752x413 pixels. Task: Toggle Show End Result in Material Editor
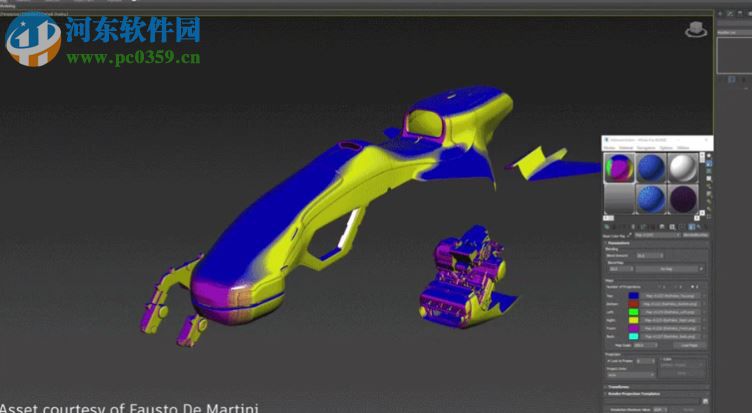pos(691,227)
